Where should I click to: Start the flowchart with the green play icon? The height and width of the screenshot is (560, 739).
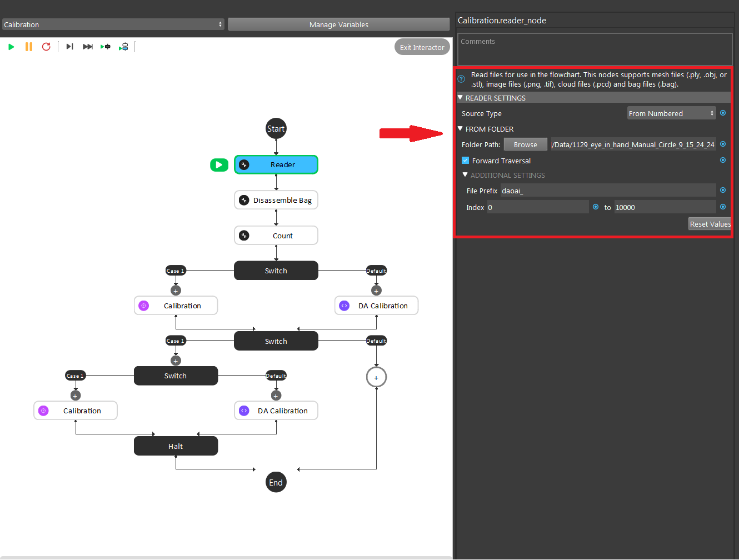(x=11, y=47)
